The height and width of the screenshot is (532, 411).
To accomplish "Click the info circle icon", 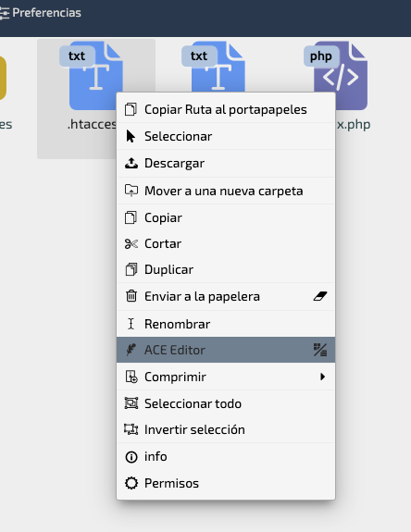I will pos(131,457).
